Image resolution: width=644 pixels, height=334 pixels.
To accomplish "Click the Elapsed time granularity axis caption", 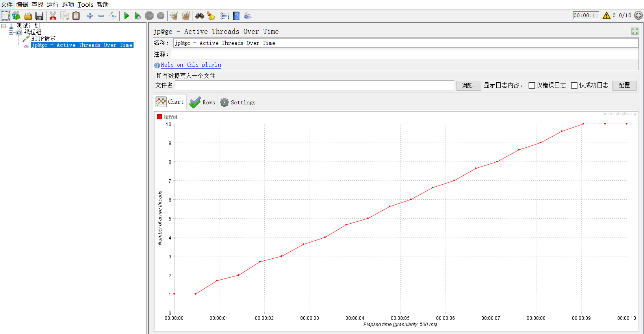I will [400, 325].
